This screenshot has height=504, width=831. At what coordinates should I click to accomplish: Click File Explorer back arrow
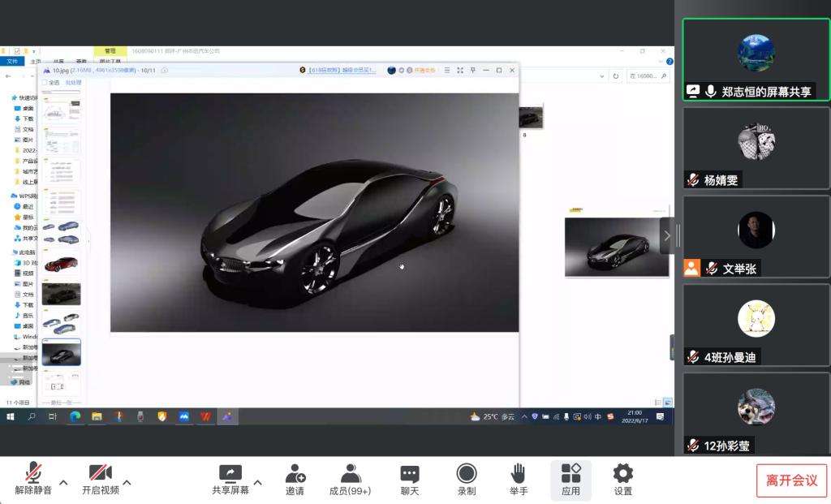pyautogui.click(x=8, y=76)
